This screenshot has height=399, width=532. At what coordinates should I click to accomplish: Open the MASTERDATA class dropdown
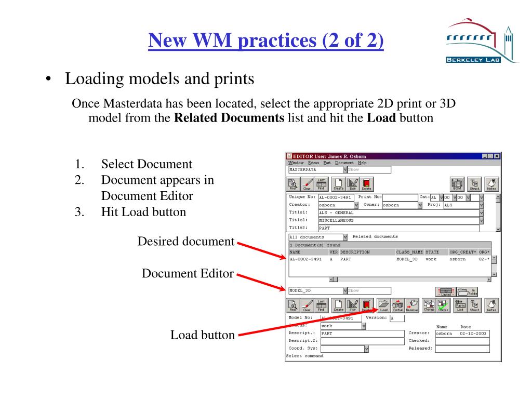click(x=345, y=170)
